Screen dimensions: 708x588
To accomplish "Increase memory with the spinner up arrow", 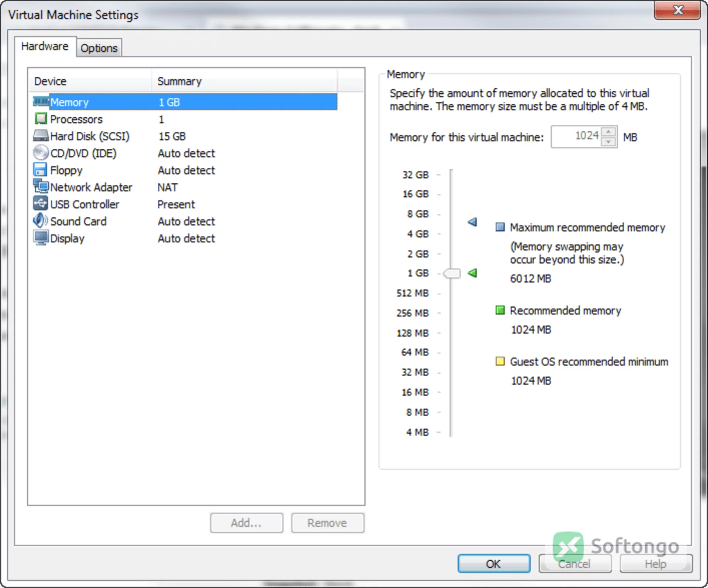I will (x=608, y=132).
